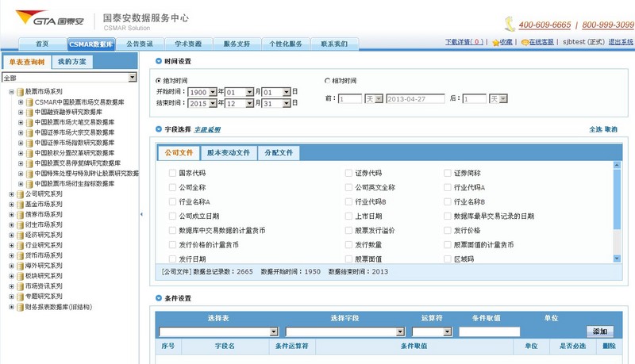The width and height of the screenshot is (635, 364).
Task: Check the 上市日期 field checkbox
Action: pyautogui.click(x=348, y=216)
